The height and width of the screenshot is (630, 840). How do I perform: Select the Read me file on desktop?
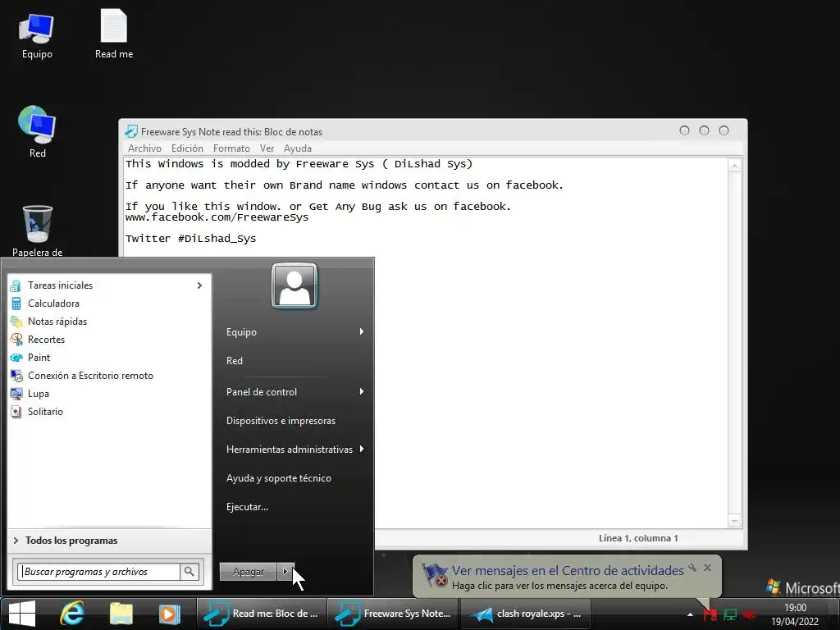(x=113, y=34)
